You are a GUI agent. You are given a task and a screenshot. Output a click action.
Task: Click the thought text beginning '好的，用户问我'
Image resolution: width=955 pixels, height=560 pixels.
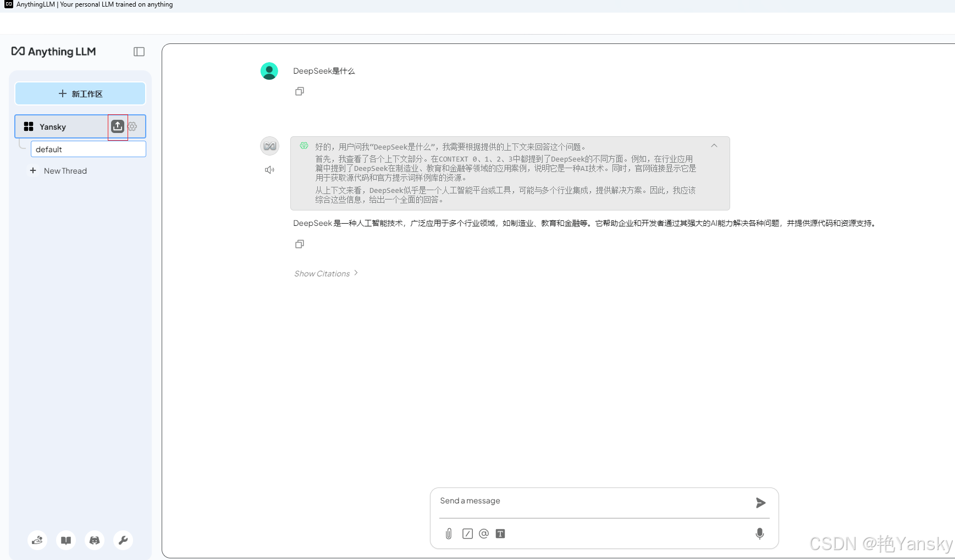[x=450, y=147]
